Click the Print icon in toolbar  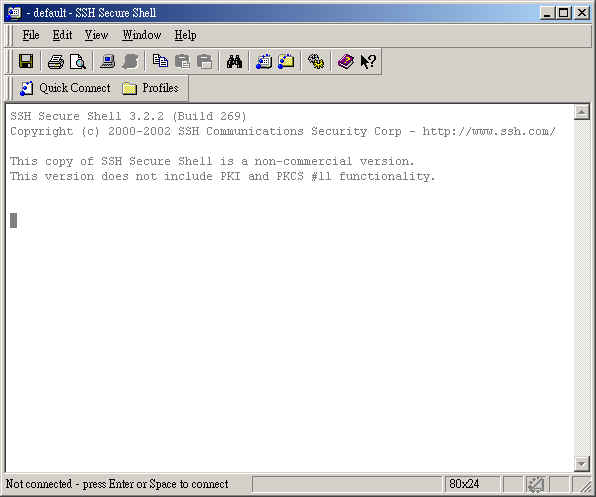(x=56, y=62)
